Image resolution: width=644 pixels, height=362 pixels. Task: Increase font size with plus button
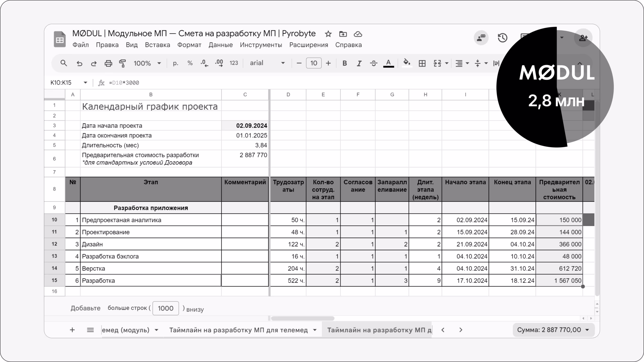(328, 63)
